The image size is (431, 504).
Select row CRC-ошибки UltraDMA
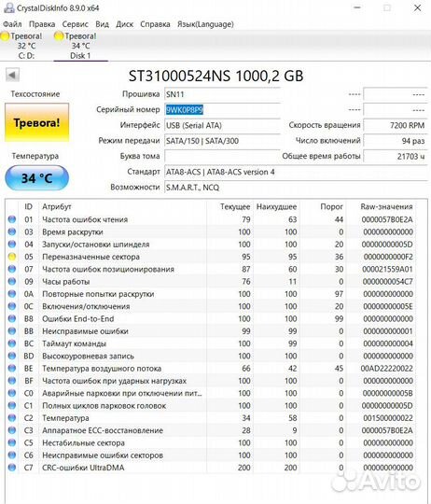pos(211,468)
